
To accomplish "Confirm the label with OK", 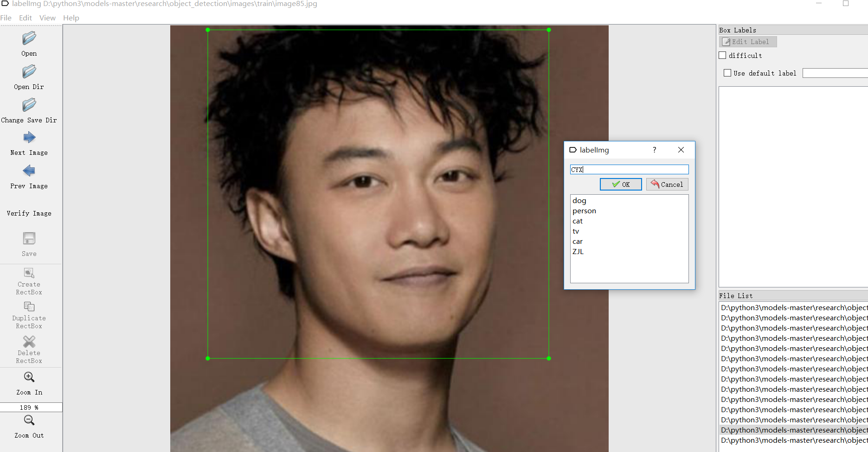I will [621, 184].
